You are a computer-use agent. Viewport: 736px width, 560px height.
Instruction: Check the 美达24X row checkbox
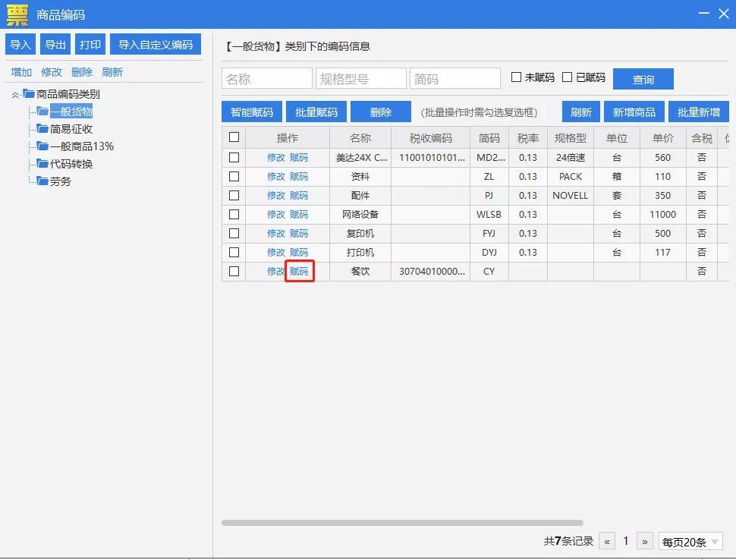(234, 157)
